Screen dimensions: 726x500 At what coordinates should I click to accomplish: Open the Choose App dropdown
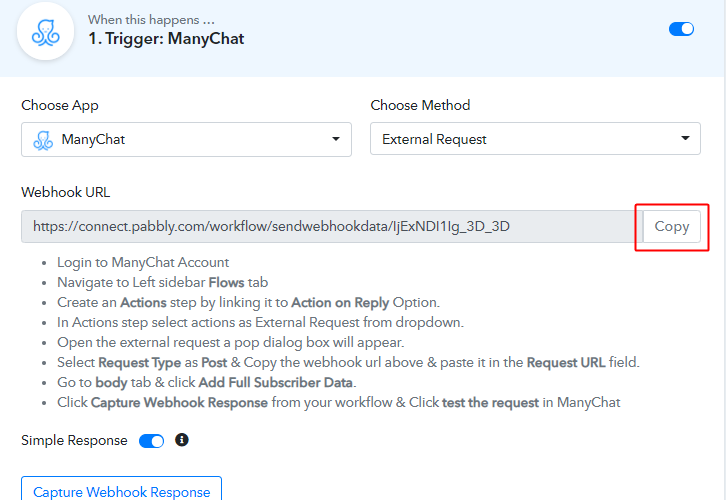(x=186, y=139)
